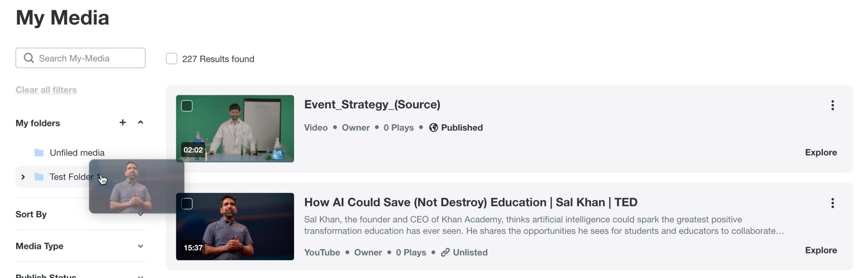This screenshot has height=278, width=868.
Task: Click the Unfiled media folder icon
Action: coord(39,153)
